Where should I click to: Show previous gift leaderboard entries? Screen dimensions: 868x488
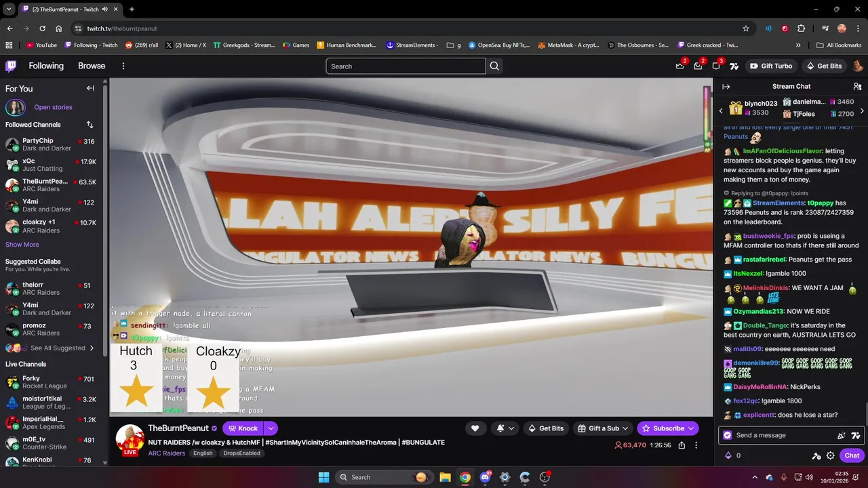[721, 110]
